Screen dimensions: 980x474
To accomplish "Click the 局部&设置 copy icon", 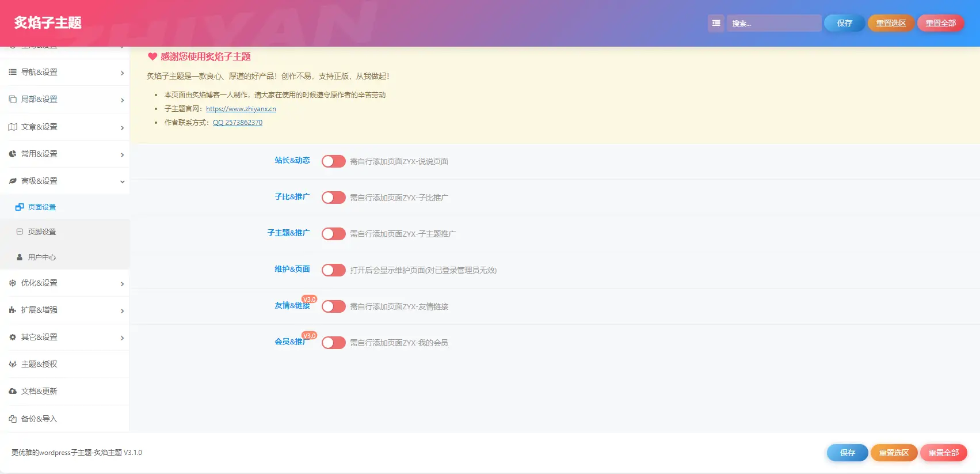I will pos(13,99).
